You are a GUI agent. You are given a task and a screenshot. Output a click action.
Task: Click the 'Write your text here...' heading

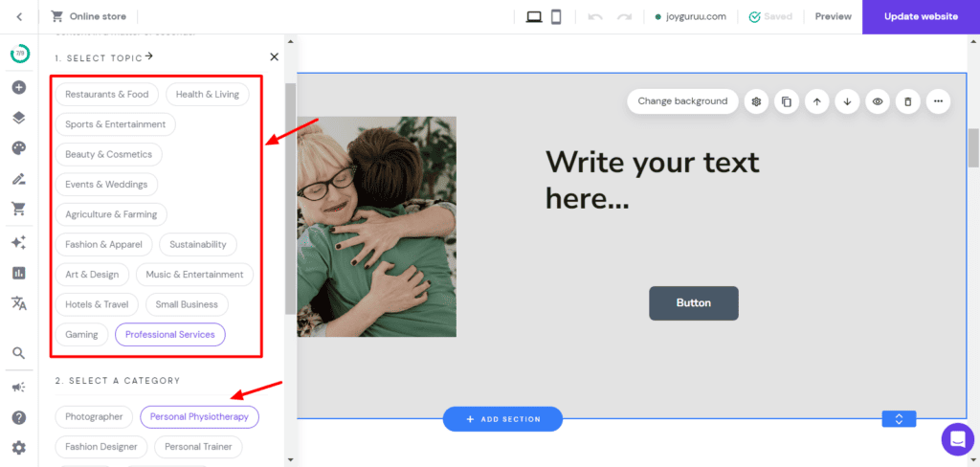[653, 181]
